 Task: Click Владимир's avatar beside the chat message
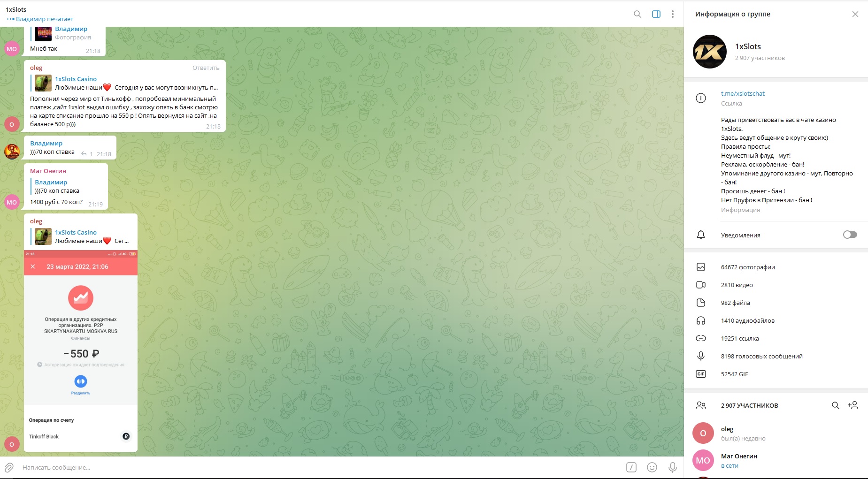click(x=12, y=152)
